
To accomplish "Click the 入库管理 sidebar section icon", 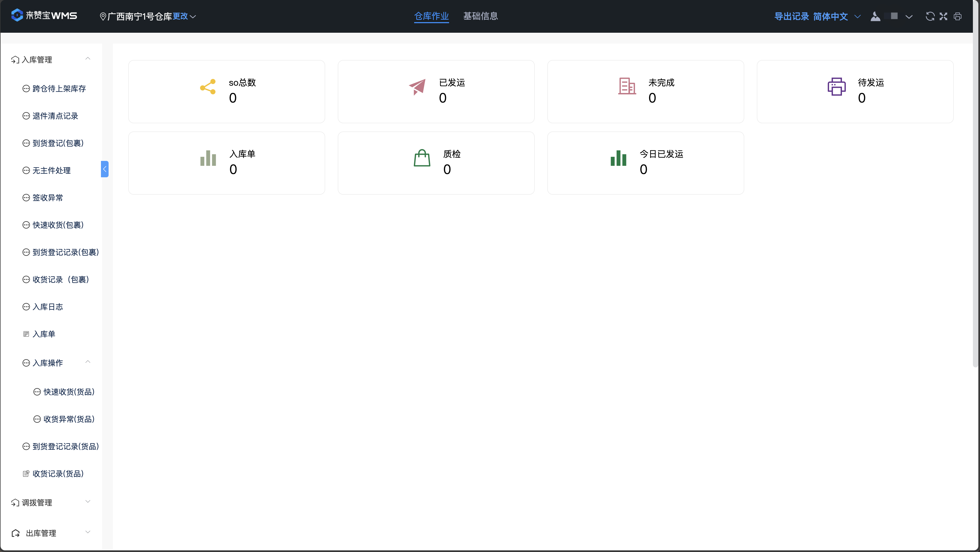I will [x=15, y=60].
